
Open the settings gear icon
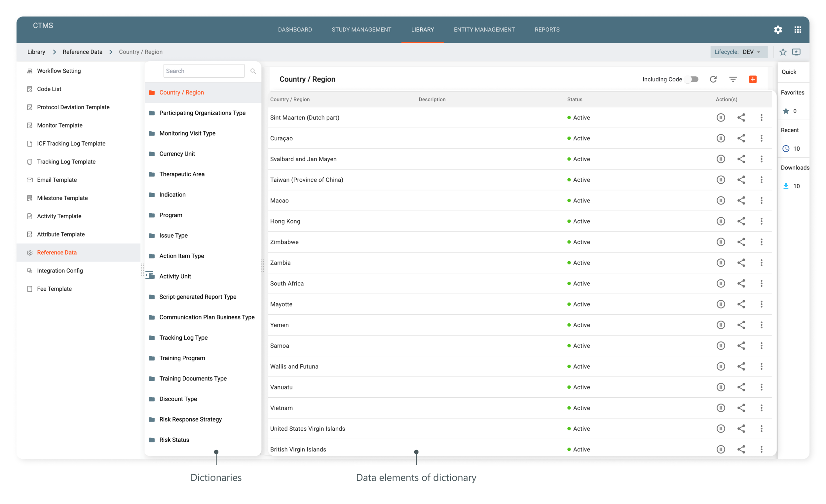[x=778, y=29]
